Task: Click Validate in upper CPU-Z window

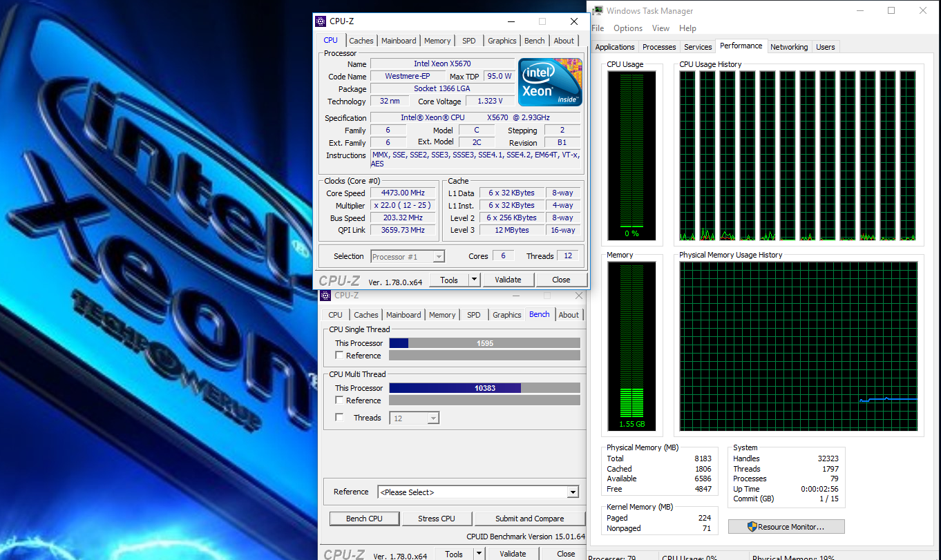Action: click(508, 280)
